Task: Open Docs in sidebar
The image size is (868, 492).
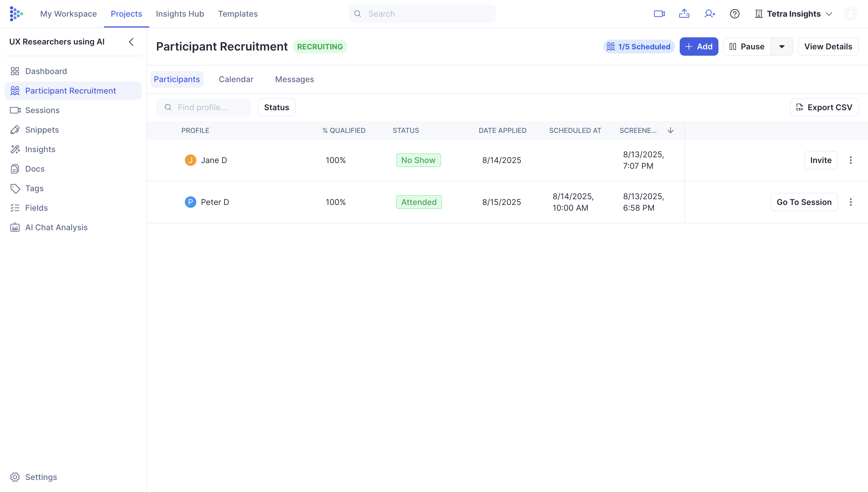Action: [73, 168]
